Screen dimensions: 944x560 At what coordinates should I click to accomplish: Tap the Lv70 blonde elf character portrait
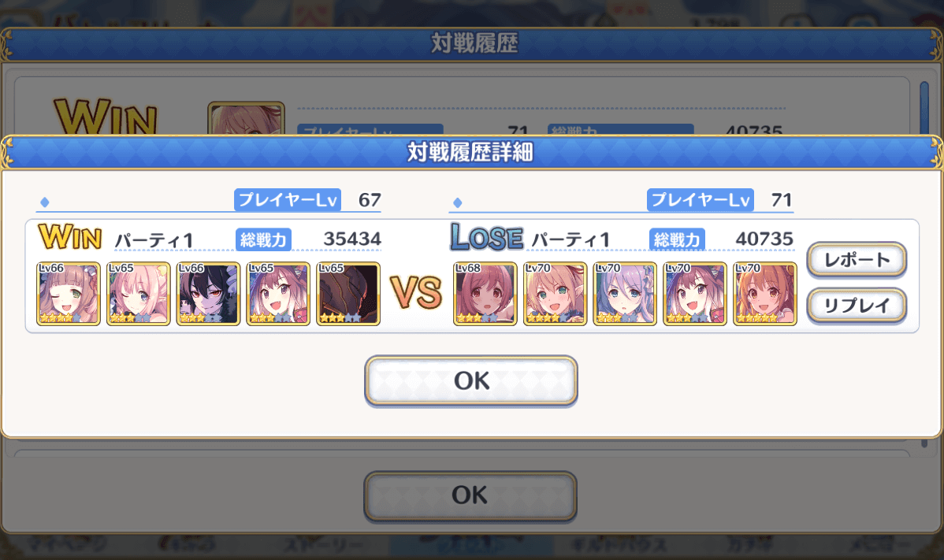(x=555, y=294)
